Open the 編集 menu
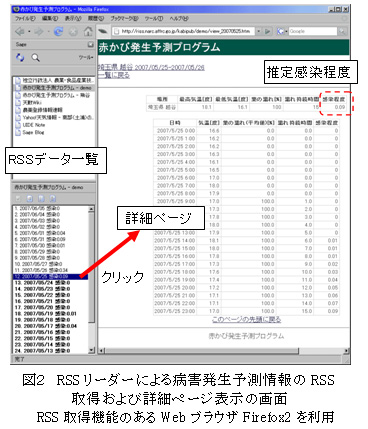Viewport: 368px width, 429px height. pyautogui.click(x=50, y=19)
